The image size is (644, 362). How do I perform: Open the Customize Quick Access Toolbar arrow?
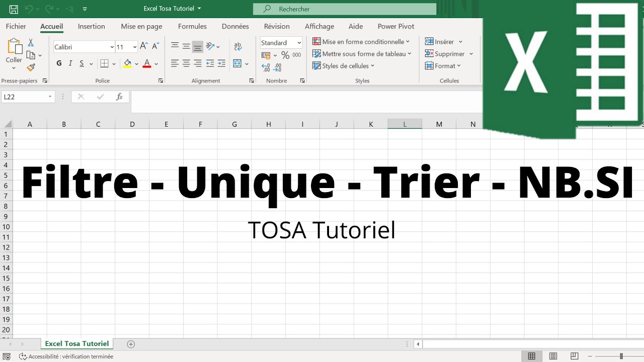85,9
